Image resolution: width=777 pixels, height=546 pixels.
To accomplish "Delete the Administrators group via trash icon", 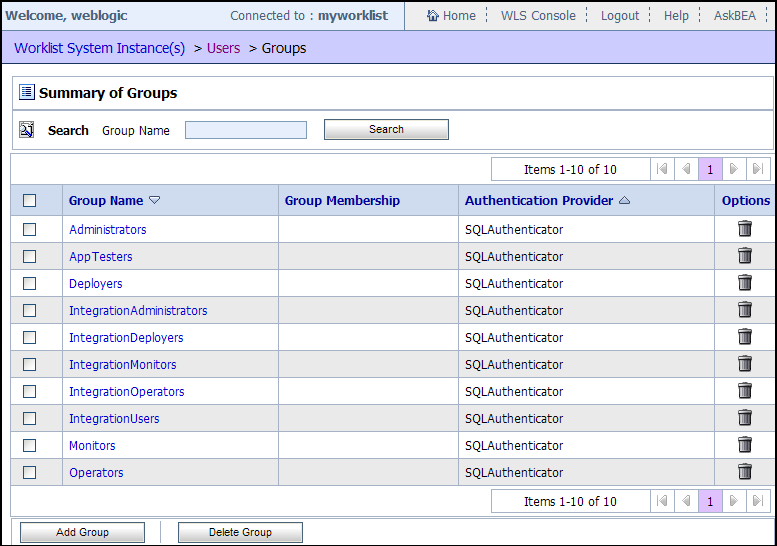I will click(745, 229).
